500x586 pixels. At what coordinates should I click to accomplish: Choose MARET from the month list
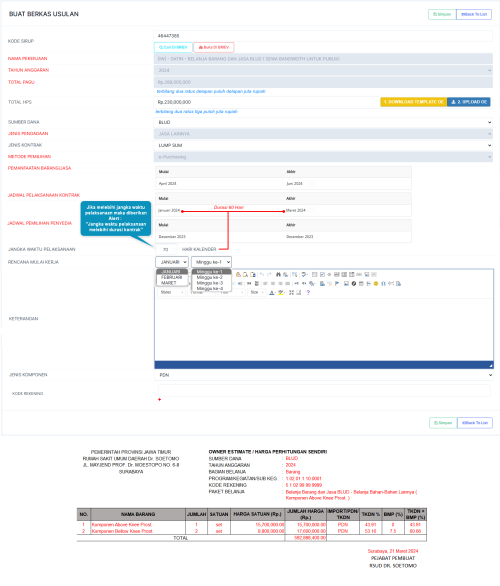(x=172, y=283)
